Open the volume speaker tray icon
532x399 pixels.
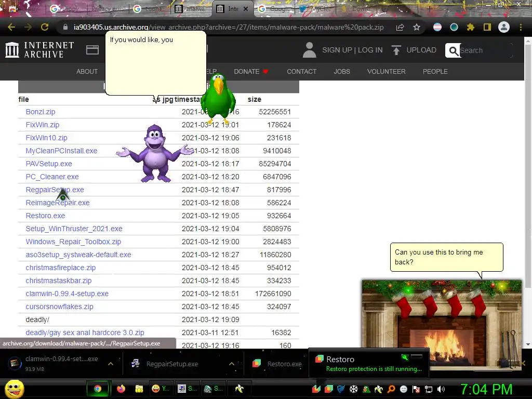coord(441,389)
